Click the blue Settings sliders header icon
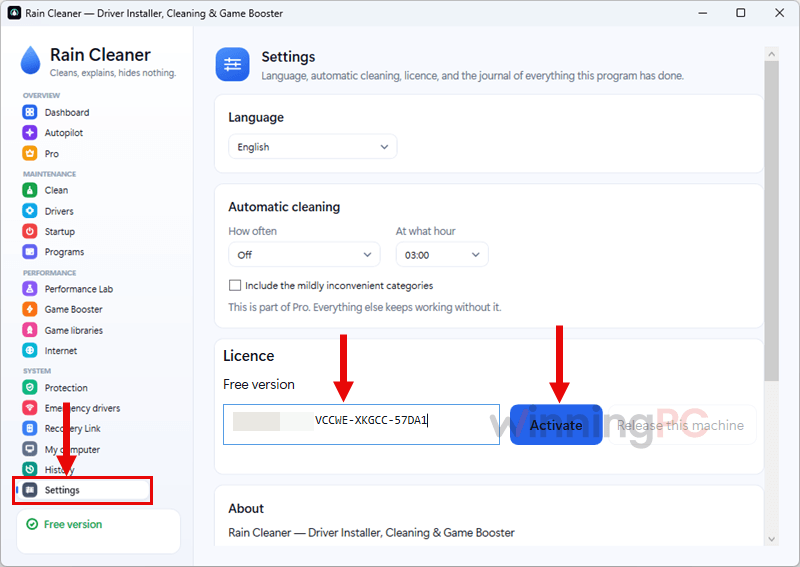 tap(233, 64)
